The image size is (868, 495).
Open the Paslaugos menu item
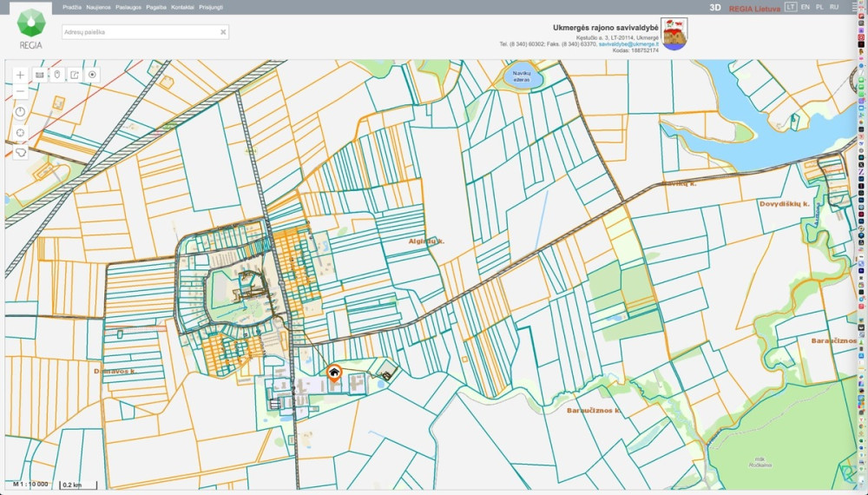pos(128,7)
